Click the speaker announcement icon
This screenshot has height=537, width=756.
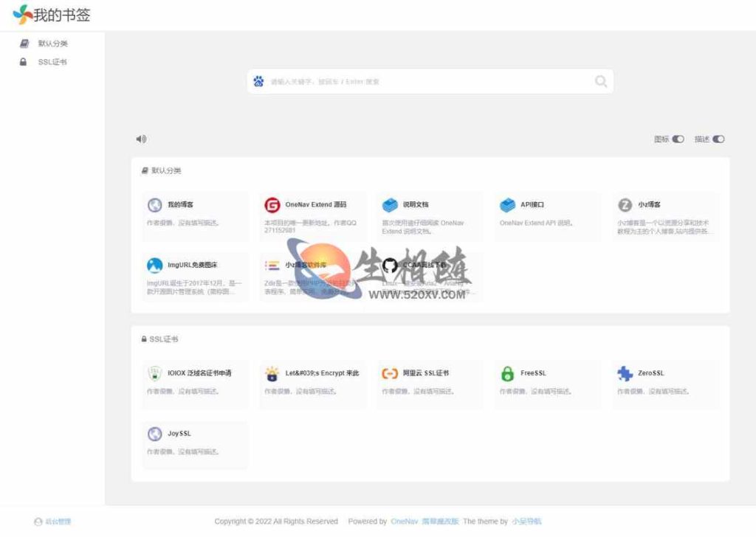point(141,139)
